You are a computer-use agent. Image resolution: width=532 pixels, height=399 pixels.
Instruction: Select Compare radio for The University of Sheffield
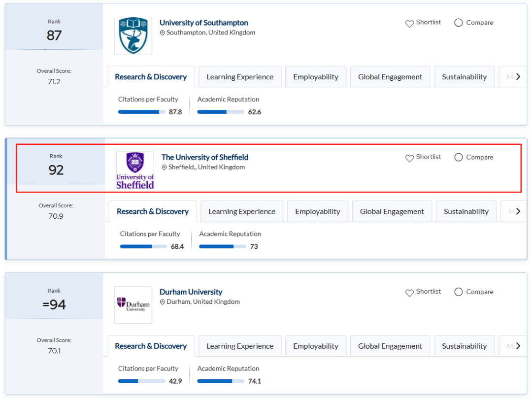(459, 158)
